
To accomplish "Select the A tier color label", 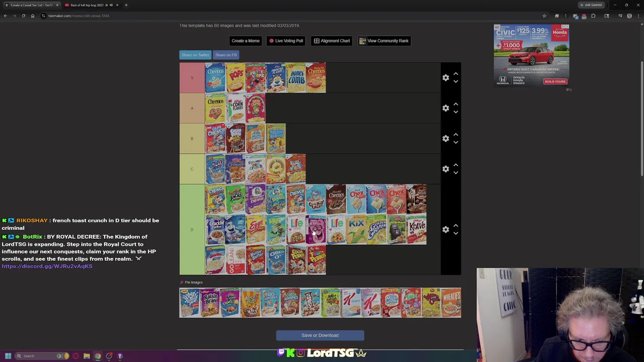I will pyautogui.click(x=192, y=108).
